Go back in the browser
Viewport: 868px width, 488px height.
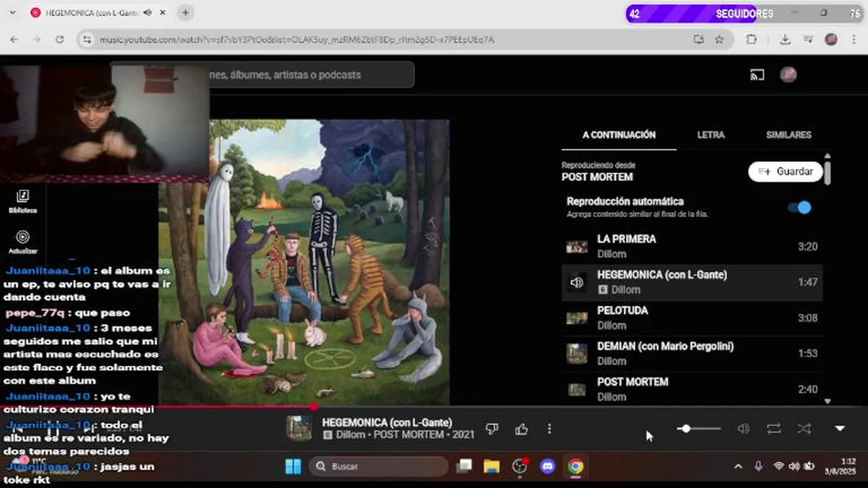coord(14,40)
